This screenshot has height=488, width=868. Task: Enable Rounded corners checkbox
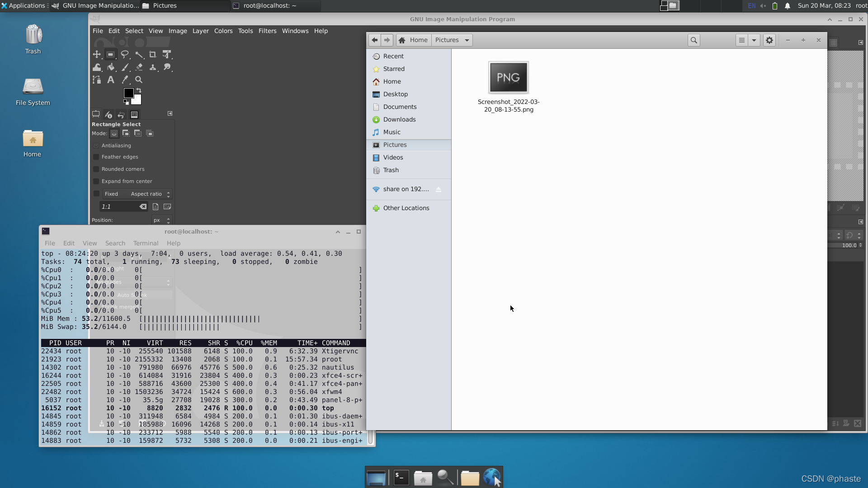tap(96, 169)
